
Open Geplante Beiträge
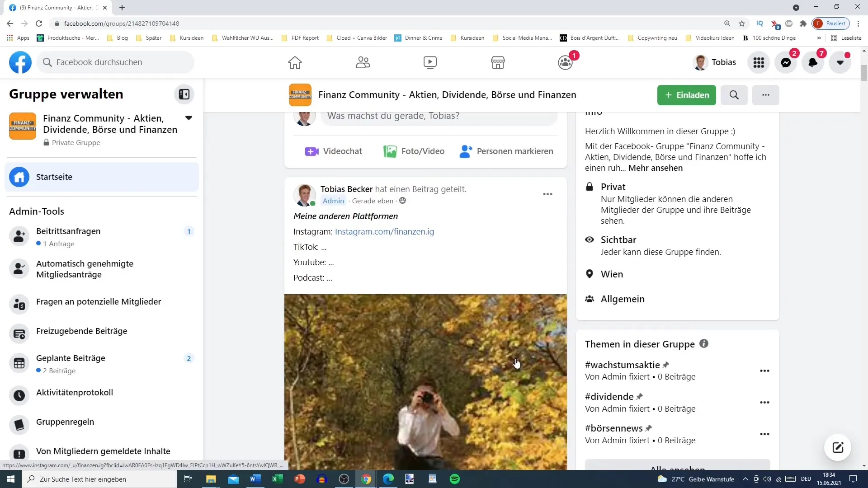coord(102,364)
